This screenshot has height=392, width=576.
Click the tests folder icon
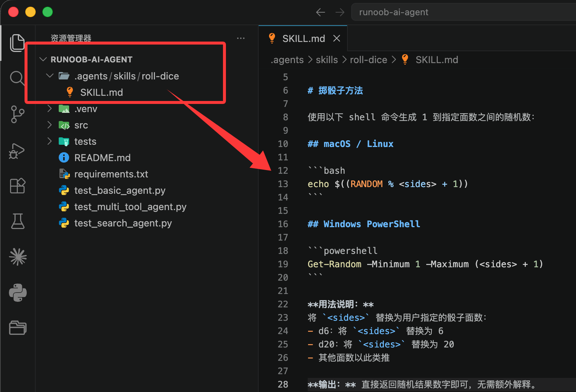pos(64,141)
